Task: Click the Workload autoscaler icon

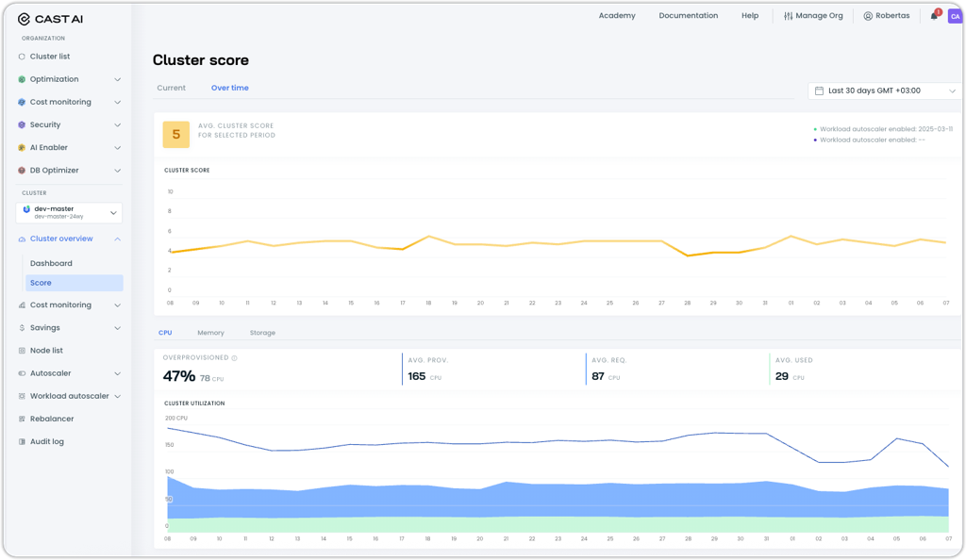Action: (22, 396)
